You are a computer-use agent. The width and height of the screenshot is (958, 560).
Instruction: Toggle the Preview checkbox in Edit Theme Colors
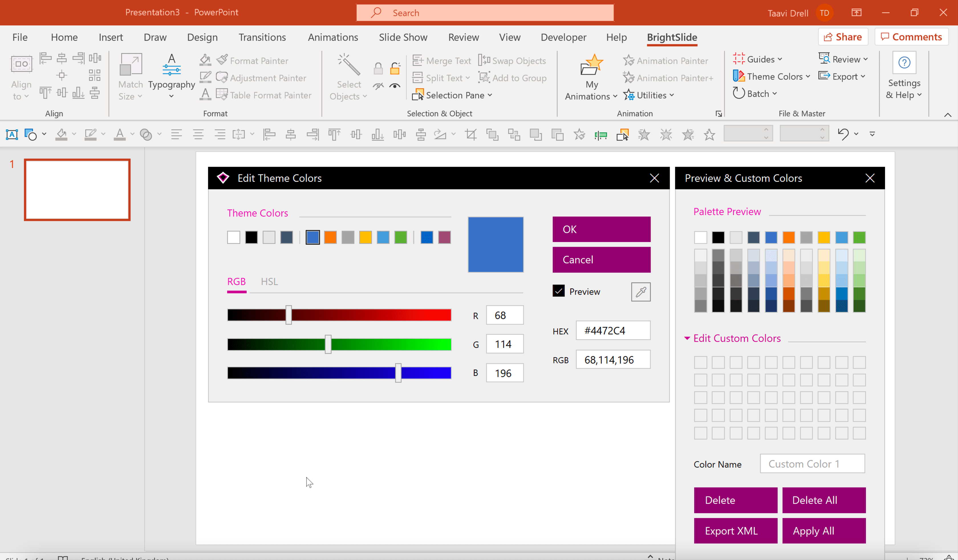pos(559,291)
